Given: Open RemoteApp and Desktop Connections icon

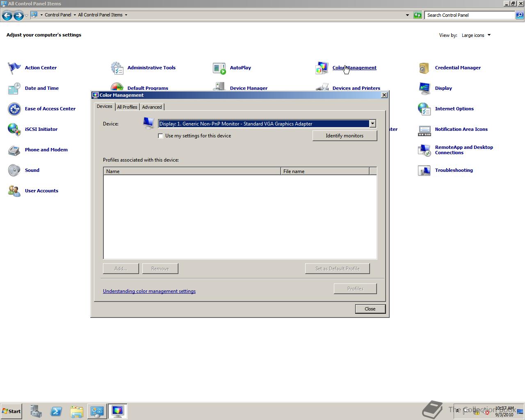Looking at the screenshot, I should (425, 150).
